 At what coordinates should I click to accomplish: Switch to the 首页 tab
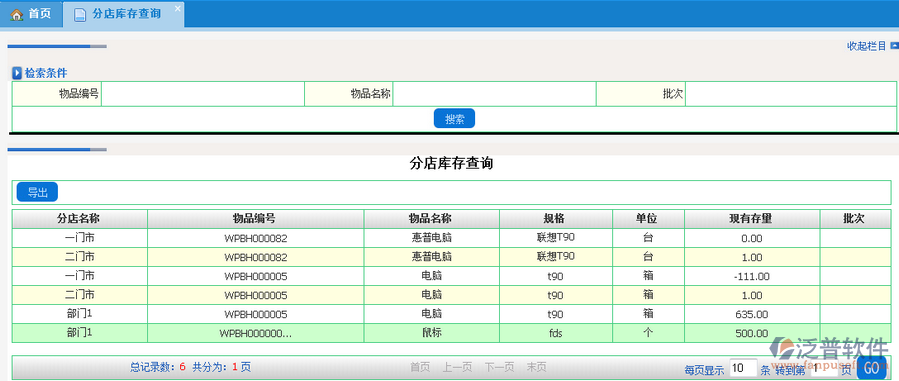click(31, 14)
